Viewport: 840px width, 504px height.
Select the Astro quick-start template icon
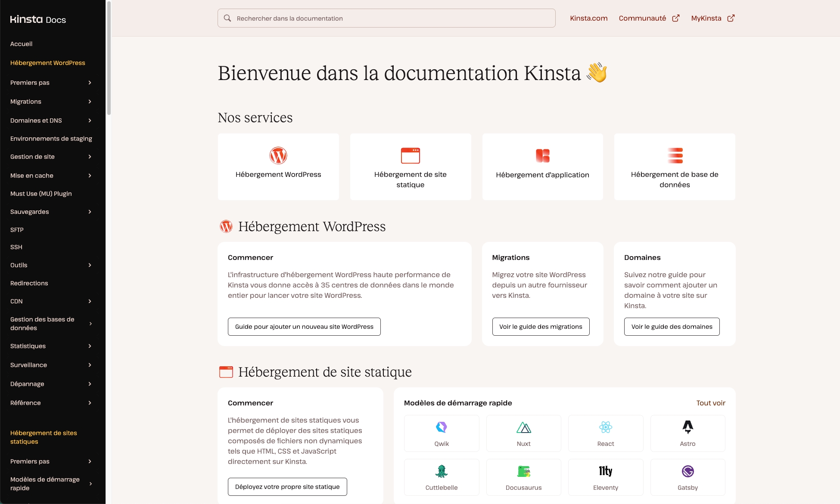tap(687, 427)
